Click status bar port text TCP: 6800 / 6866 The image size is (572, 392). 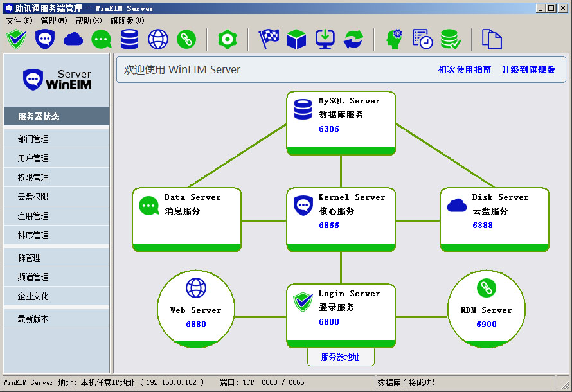point(273,382)
